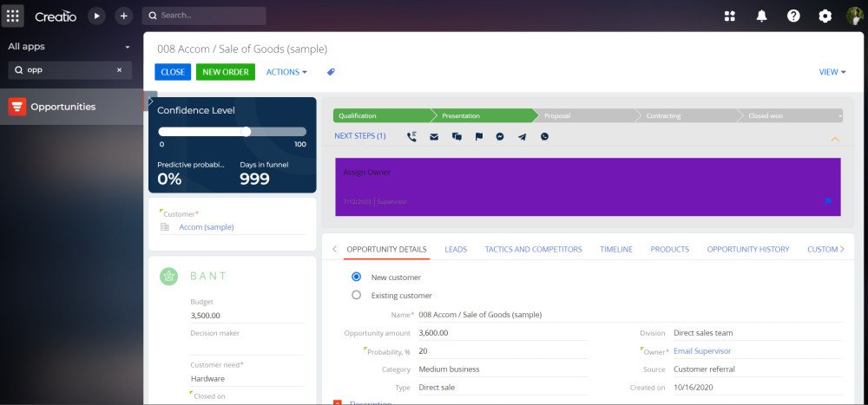Select the Proposal stage
Image resolution: width=868 pixels, height=405 pixels.
coord(586,115)
